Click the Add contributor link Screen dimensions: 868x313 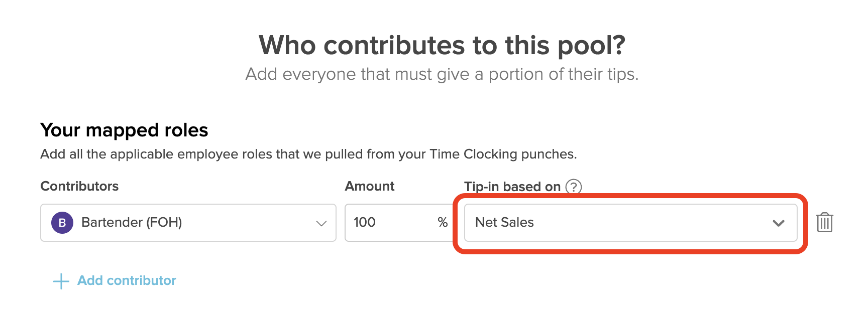(126, 280)
